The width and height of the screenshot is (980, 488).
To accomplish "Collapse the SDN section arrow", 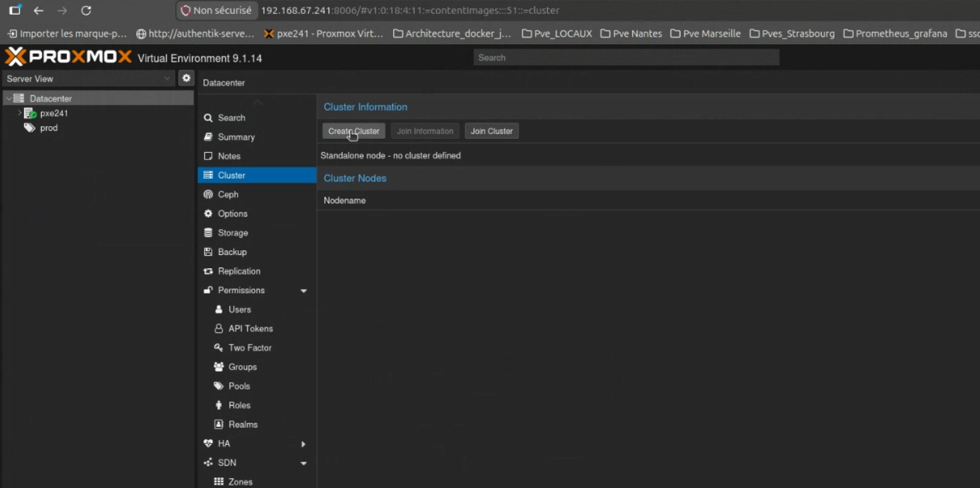I will [303, 463].
